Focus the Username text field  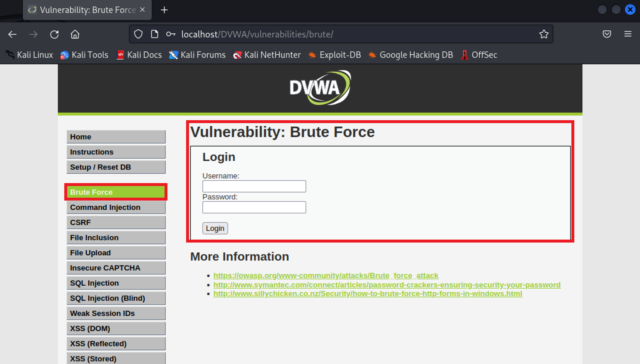(x=254, y=186)
